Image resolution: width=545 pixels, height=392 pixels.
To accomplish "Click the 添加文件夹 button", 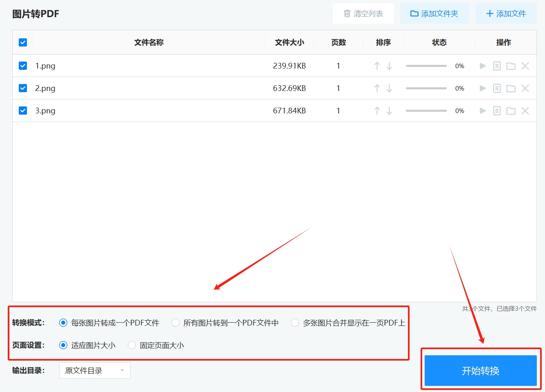I will point(435,13).
